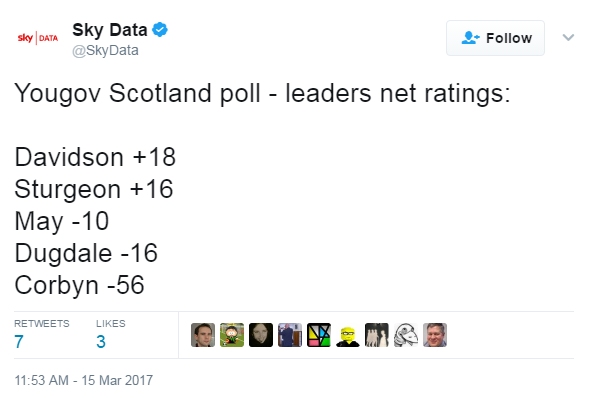This screenshot has width=590, height=398.
Task: Click the blue verified badge
Action: pyautogui.click(x=160, y=29)
